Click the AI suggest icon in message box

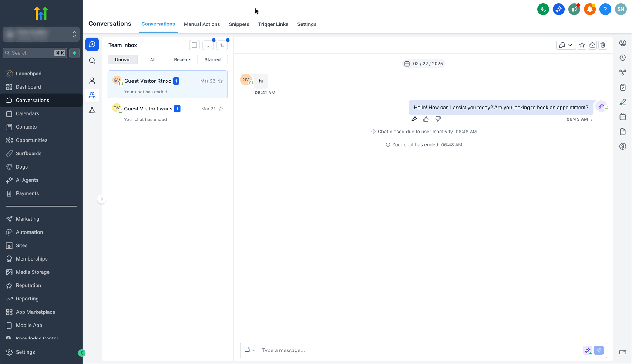(x=587, y=350)
